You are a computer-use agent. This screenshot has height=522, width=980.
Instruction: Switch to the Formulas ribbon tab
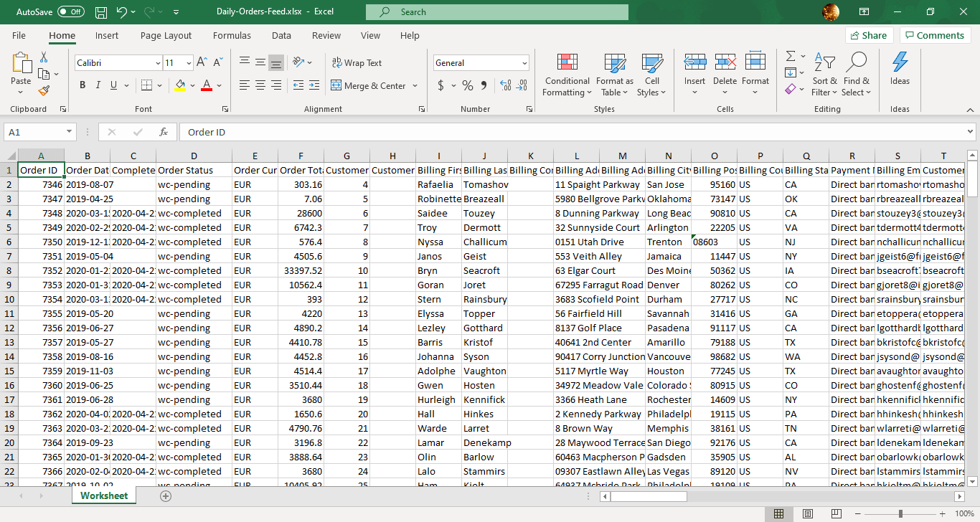click(232, 36)
